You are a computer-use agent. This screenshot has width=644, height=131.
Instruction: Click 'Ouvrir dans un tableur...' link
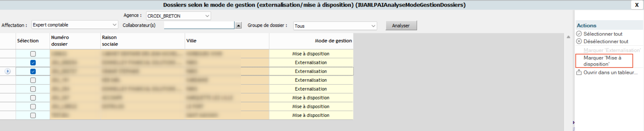tap(610, 72)
